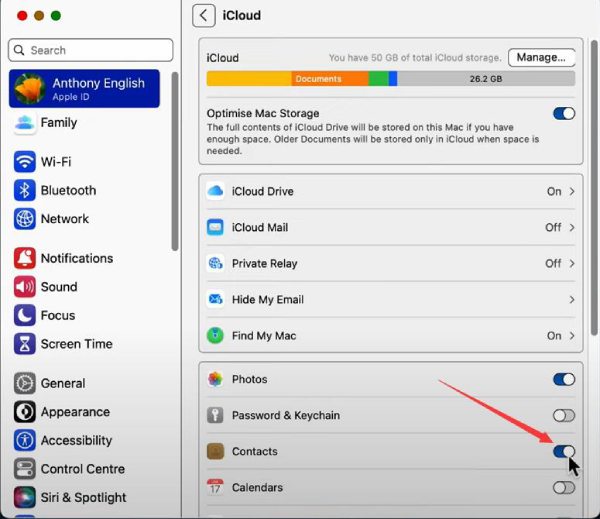Enable the Calendars toggle
This screenshot has height=519, width=600.
click(x=564, y=488)
